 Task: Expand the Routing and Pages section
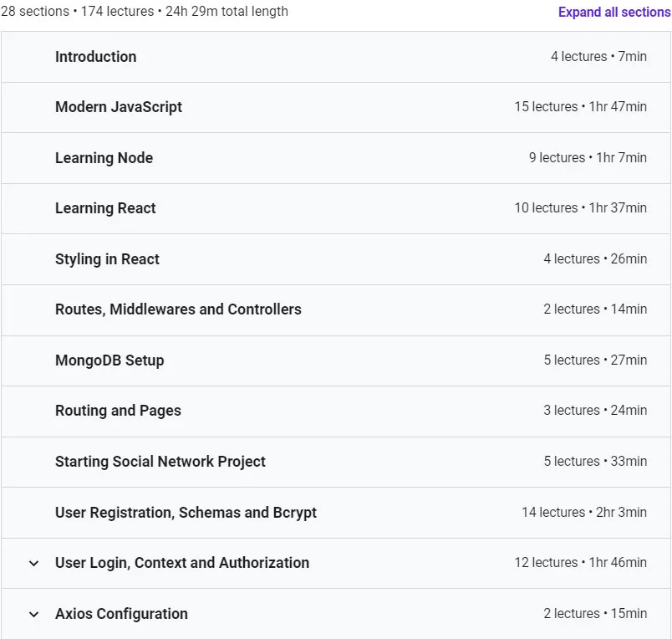click(336, 412)
